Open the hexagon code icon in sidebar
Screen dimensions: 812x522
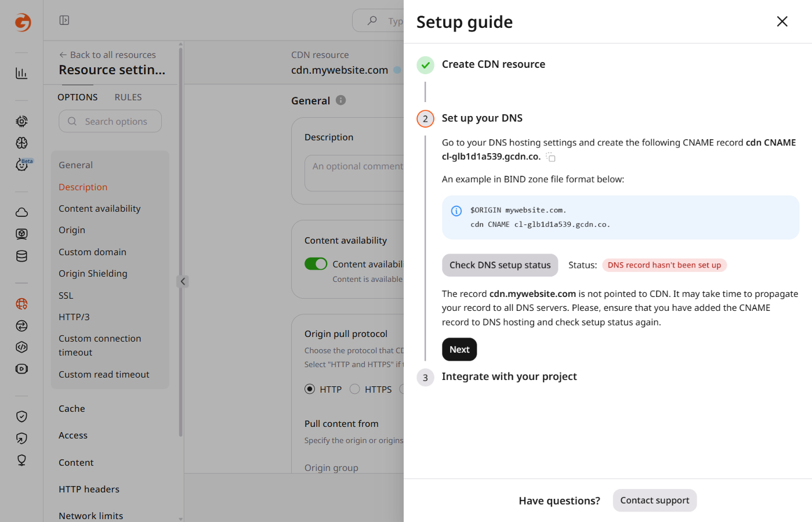[21, 347]
